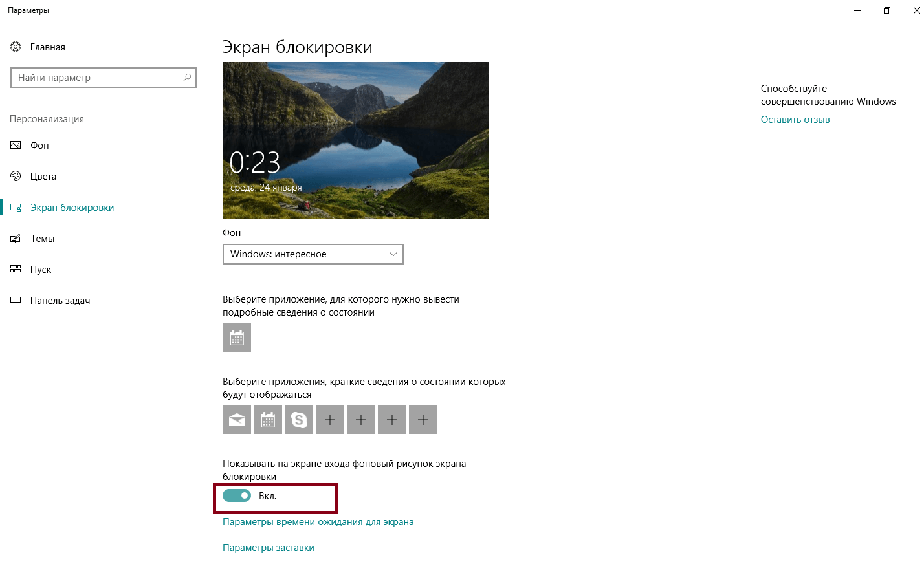Click the Темы brush icon in sidebar

tap(16, 239)
